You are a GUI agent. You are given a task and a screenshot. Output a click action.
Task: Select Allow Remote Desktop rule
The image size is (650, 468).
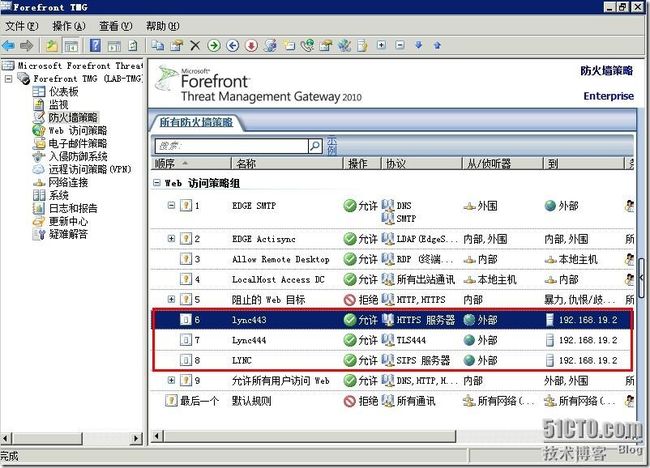281,259
